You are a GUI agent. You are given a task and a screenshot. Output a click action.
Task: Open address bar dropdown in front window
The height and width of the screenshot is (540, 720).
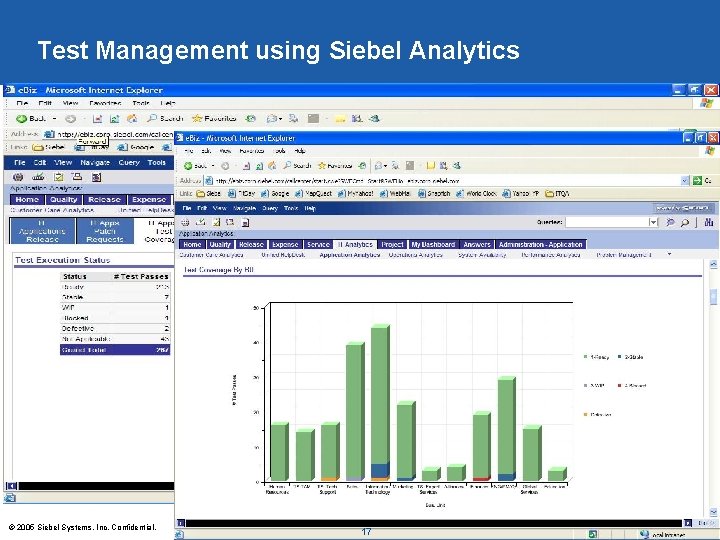point(685,180)
